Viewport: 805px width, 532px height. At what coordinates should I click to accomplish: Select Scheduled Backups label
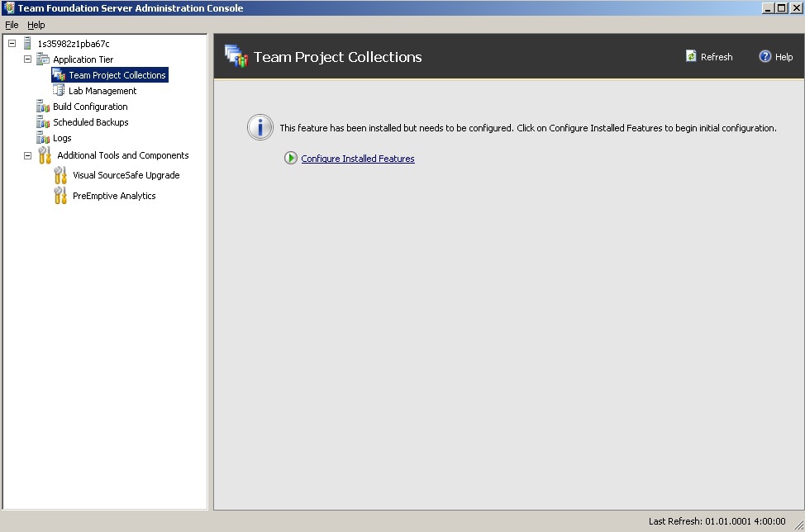pos(91,122)
